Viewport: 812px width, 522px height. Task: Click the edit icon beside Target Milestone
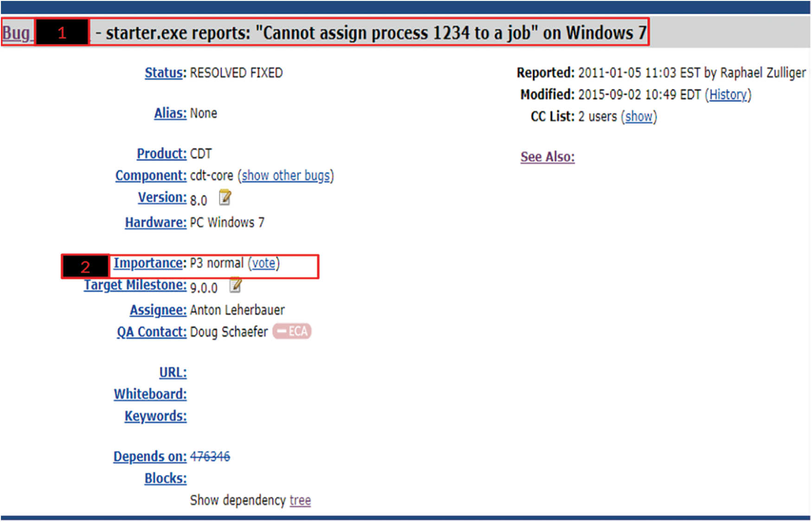point(236,285)
